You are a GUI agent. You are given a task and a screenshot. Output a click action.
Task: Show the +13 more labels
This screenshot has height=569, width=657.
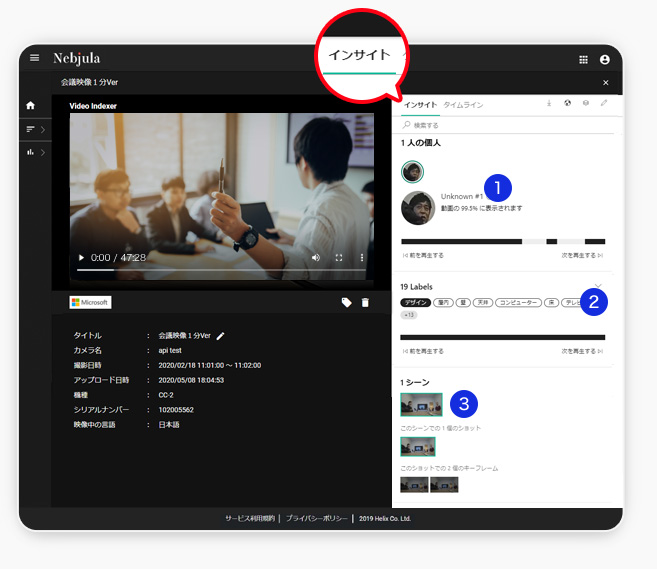(x=409, y=315)
